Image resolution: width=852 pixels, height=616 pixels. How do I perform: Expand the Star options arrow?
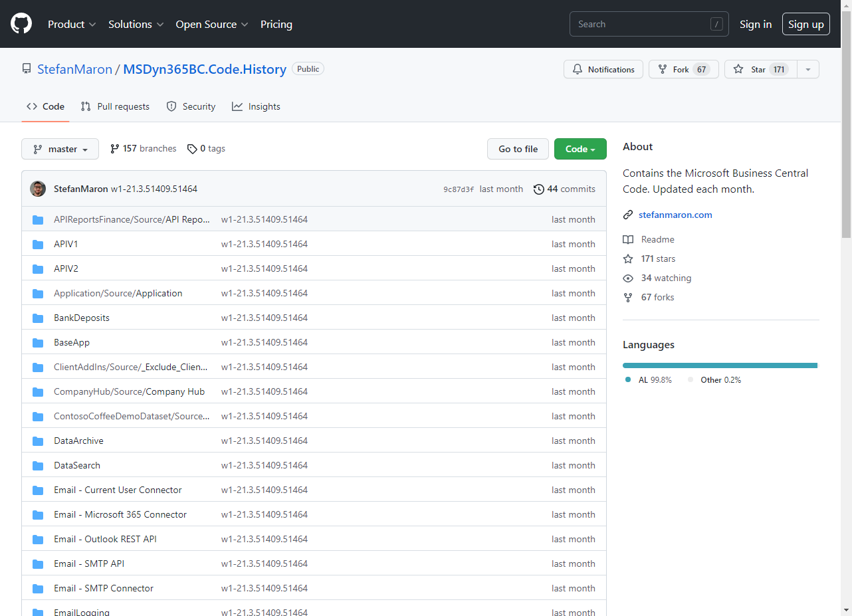tap(807, 68)
